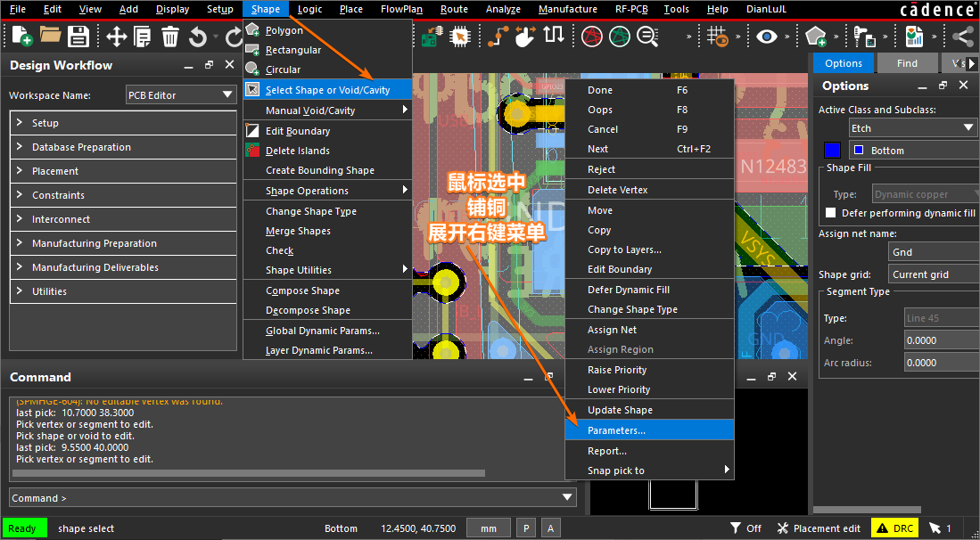This screenshot has height=540, width=980.
Task: Toggle the P button in status bar
Action: point(525,528)
